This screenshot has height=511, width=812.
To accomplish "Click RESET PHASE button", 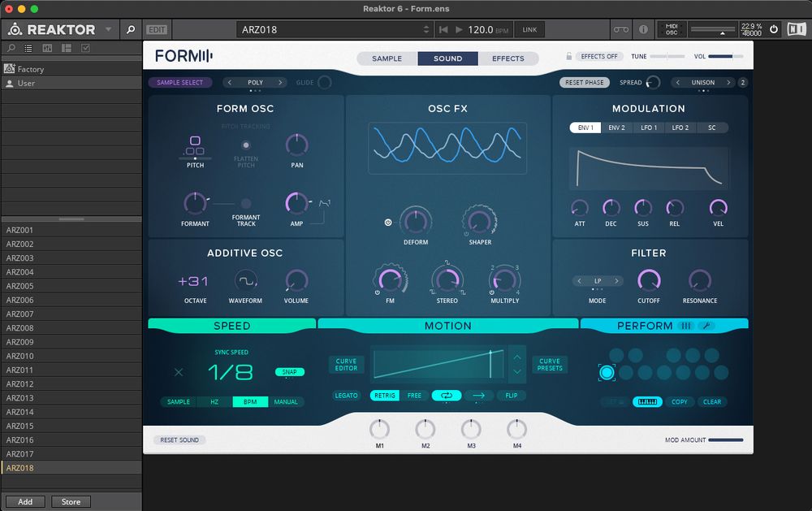I will click(x=584, y=82).
